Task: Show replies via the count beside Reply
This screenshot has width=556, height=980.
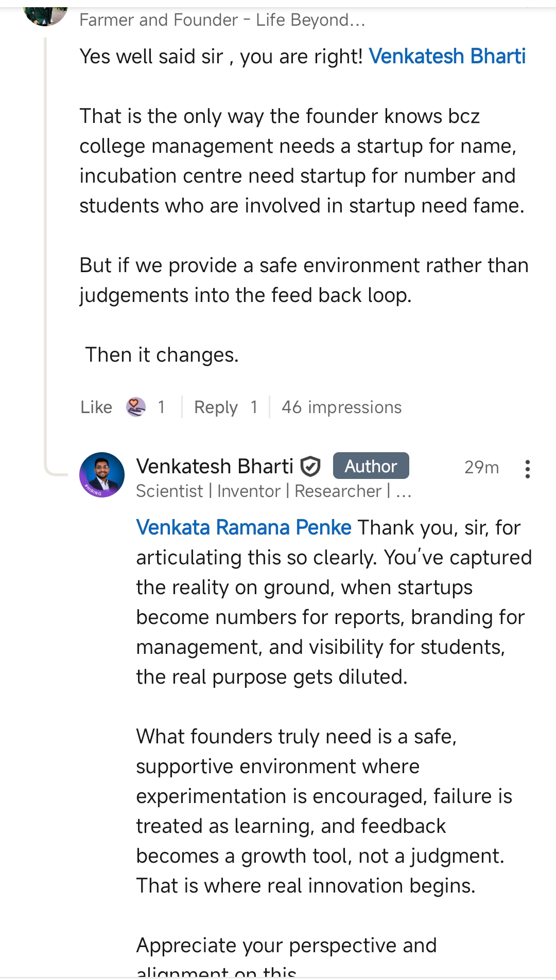Action: [254, 407]
